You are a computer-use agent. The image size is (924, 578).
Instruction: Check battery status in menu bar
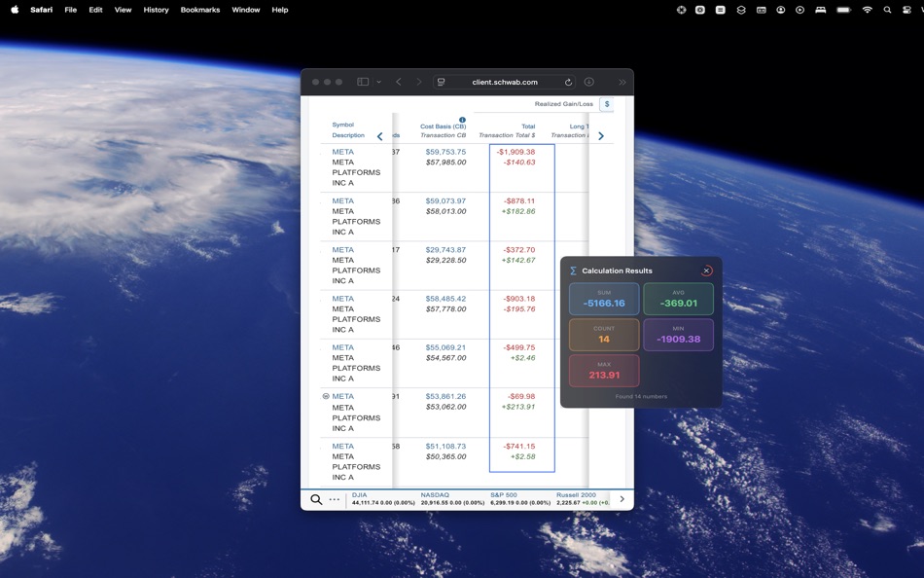click(844, 10)
